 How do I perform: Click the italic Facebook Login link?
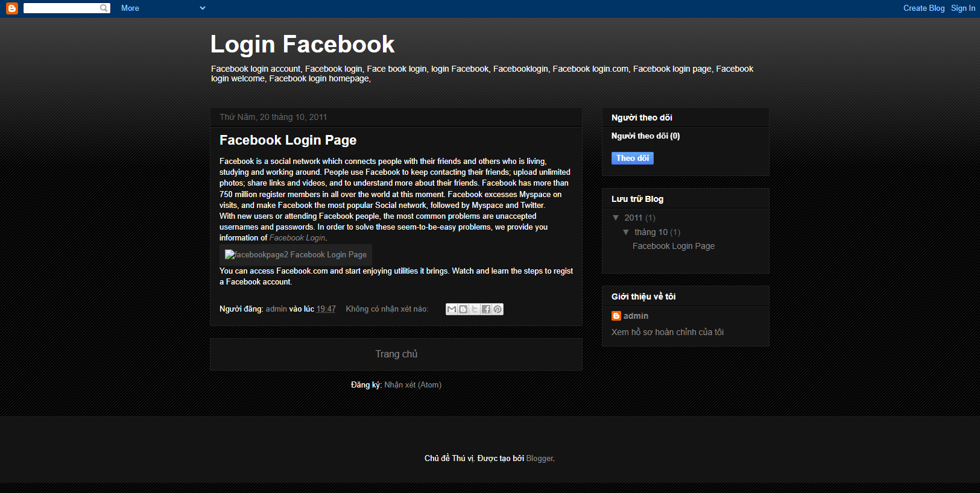297,238
